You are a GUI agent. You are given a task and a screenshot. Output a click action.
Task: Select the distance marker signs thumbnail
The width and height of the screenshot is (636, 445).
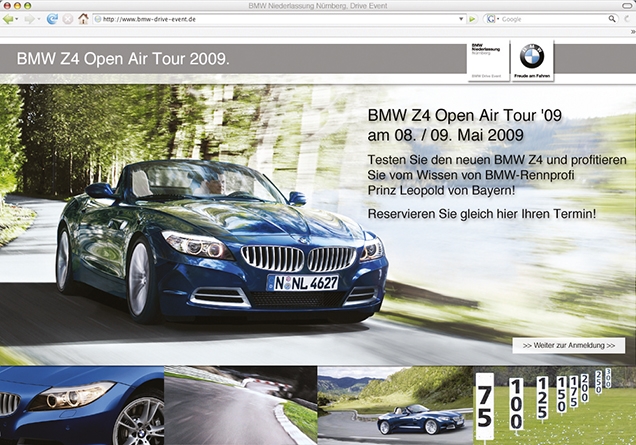click(x=554, y=405)
